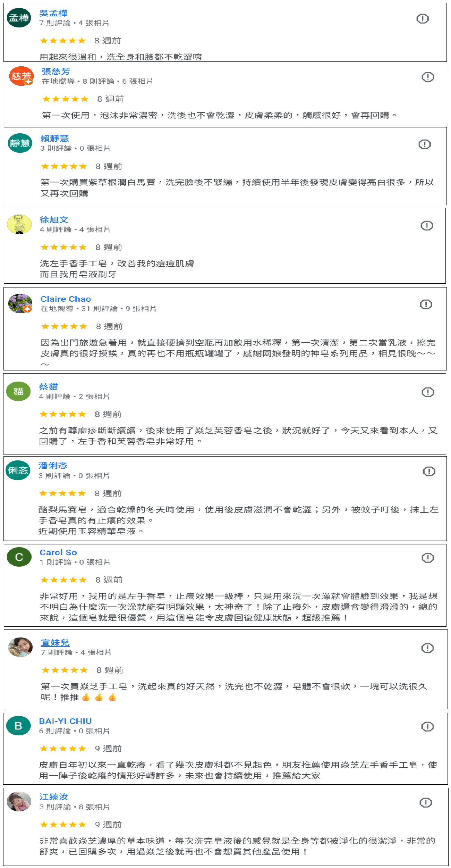This screenshot has height=868, width=451.
Task: Open BAI-YI CHIU's profile link
Action: coord(65,721)
